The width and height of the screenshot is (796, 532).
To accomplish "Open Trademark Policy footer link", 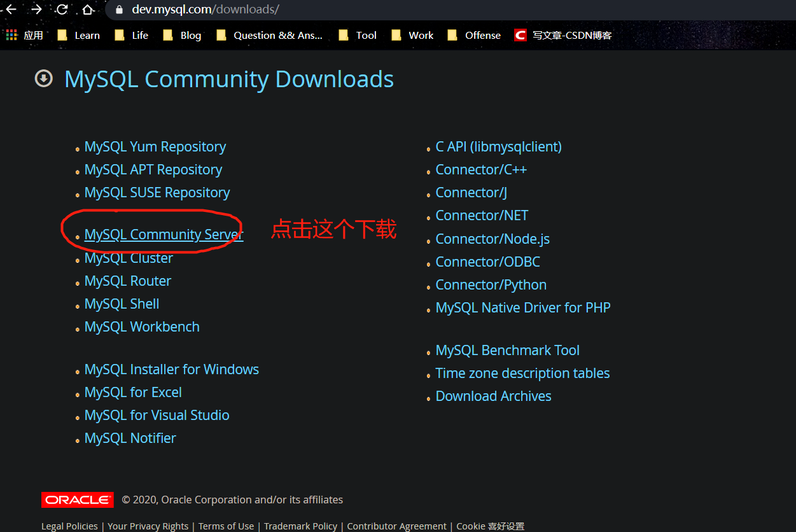I will (300, 526).
